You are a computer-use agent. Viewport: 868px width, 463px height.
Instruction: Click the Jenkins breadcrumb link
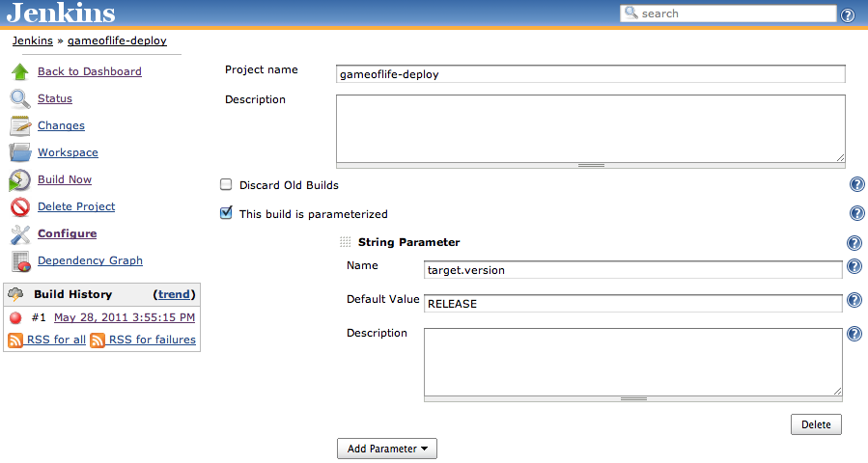[x=33, y=41]
